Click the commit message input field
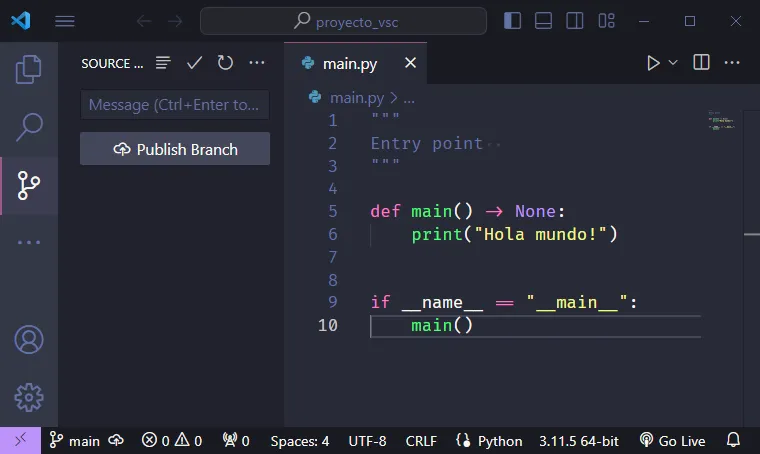 [175, 105]
